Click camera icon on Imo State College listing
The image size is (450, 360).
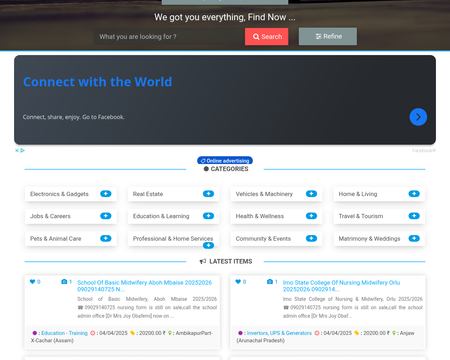[x=270, y=282]
